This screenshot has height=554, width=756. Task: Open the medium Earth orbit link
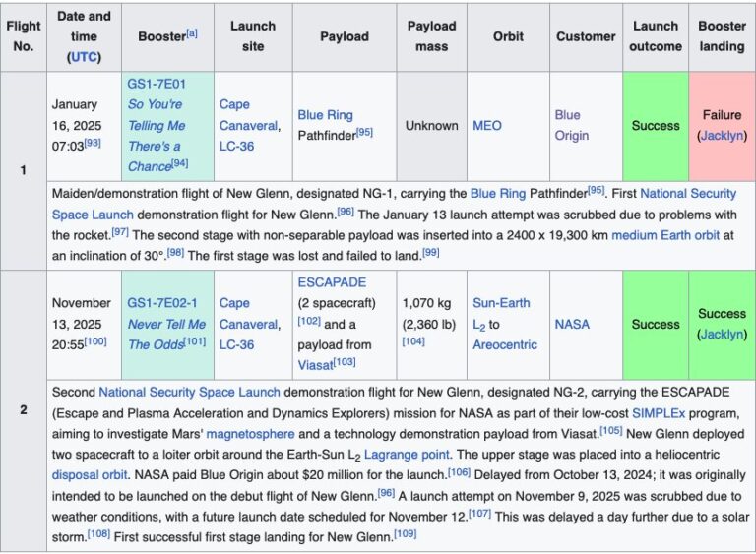[665, 235]
